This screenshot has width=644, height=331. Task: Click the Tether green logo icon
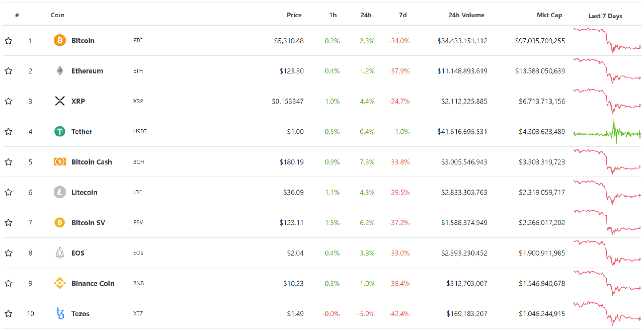pos(60,132)
